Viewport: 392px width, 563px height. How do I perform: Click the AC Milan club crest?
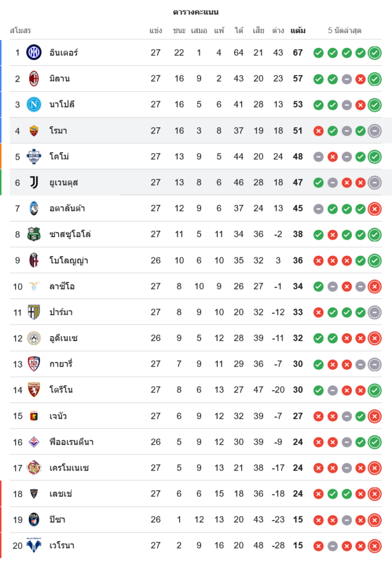coord(34,79)
